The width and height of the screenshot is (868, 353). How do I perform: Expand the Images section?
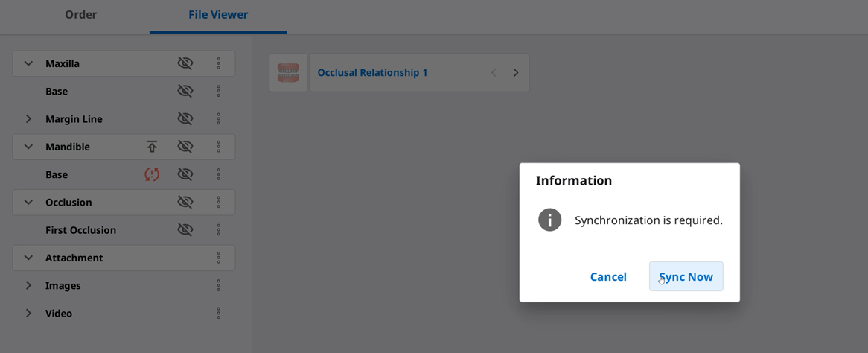coord(29,285)
